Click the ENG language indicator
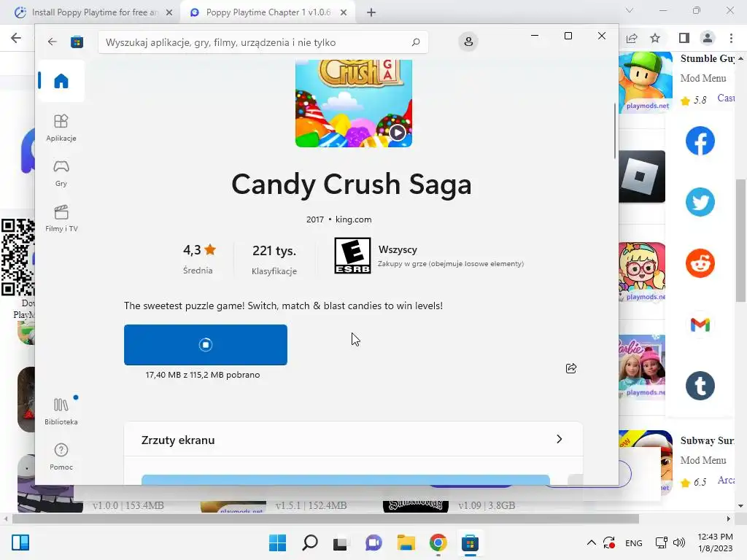The image size is (747, 560). (x=634, y=543)
